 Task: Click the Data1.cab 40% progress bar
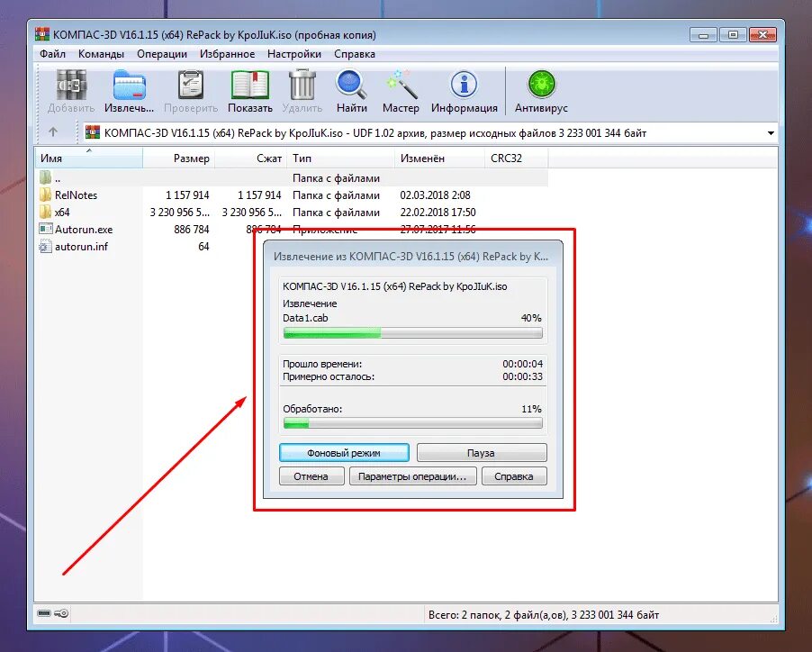(412, 333)
